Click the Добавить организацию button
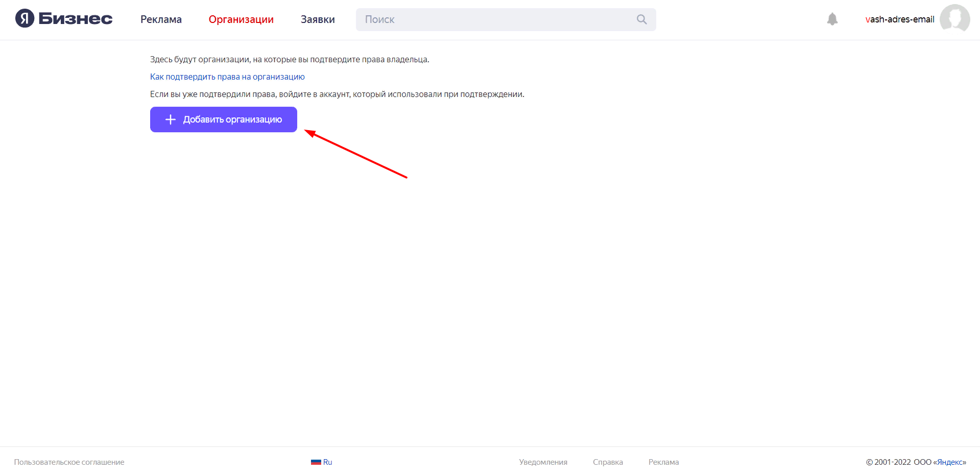Image resolution: width=980 pixels, height=476 pixels. pyautogui.click(x=224, y=119)
